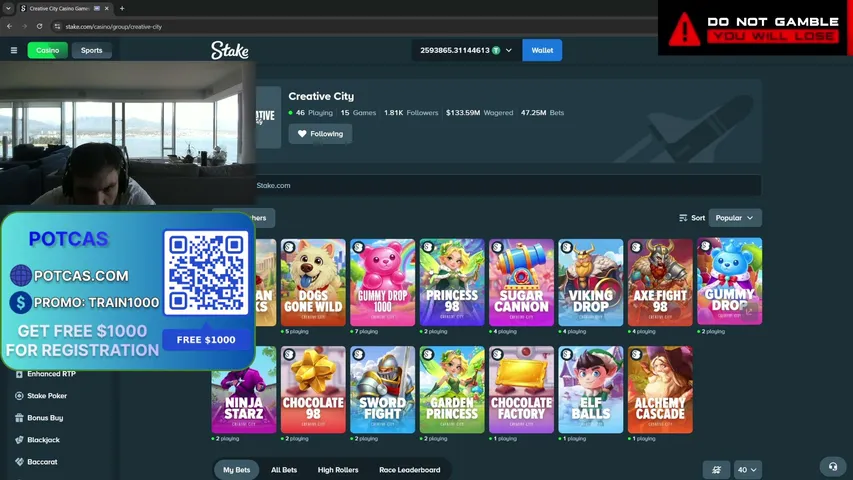Click the "1.81K Followers" stat
This screenshot has height=480, width=853.
coord(411,113)
